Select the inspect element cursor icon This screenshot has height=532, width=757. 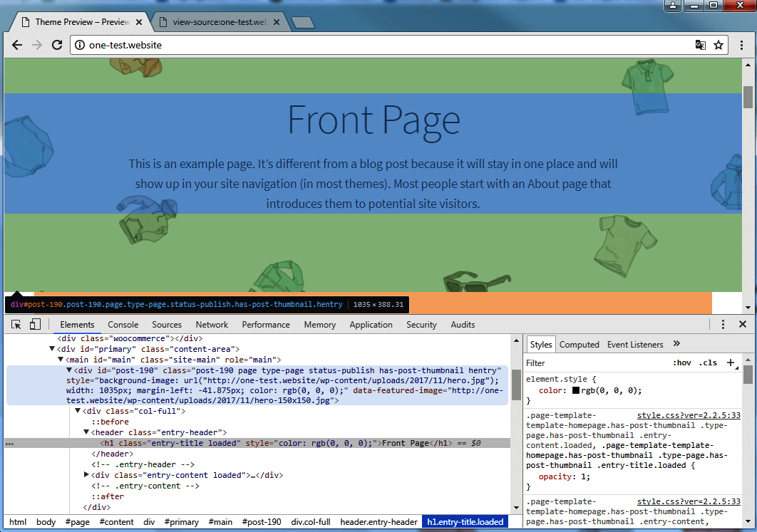click(16, 324)
